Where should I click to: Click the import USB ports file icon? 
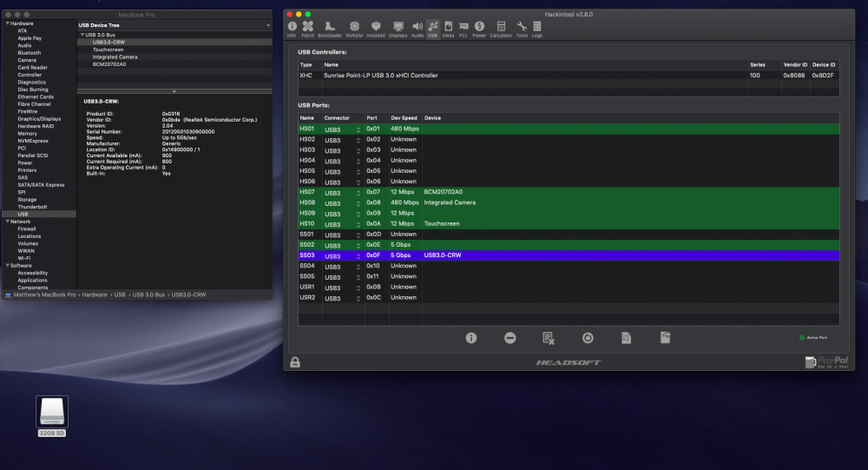point(626,338)
